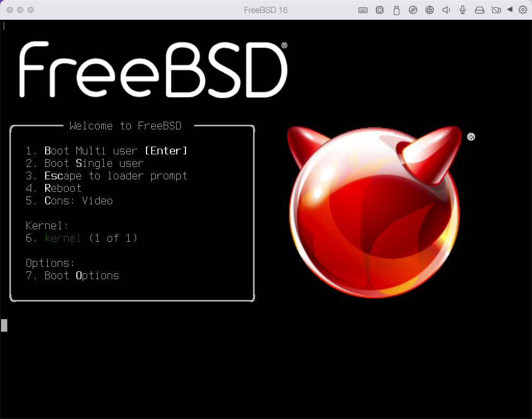Open the network globe icon
Image resolution: width=532 pixels, height=419 pixels.
pos(430,10)
